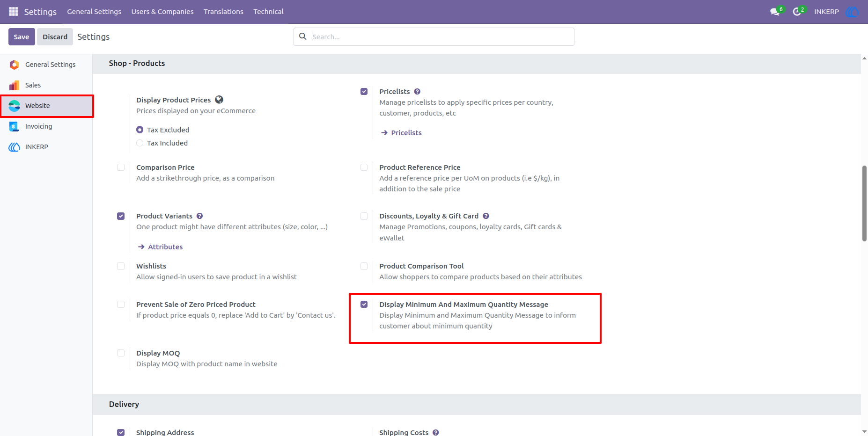Image resolution: width=868 pixels, height=436 pixels.
Task: Open the Technical menu
Action: pos(268,12)
